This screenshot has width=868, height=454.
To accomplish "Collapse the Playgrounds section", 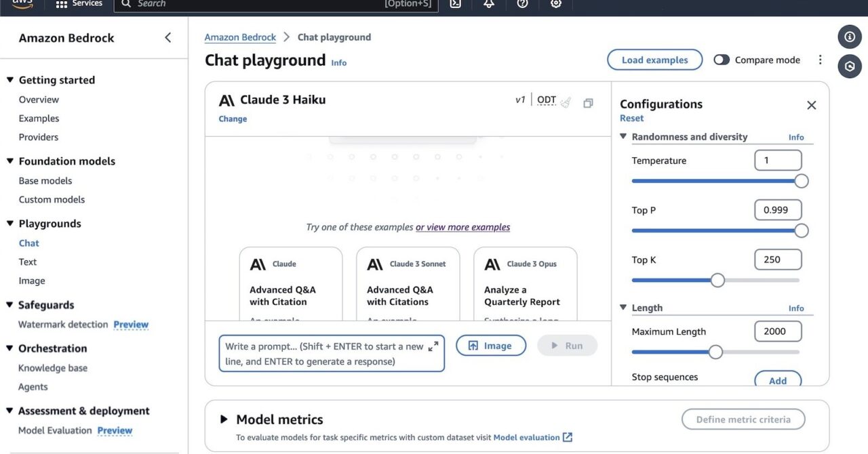I will [10, 224].
